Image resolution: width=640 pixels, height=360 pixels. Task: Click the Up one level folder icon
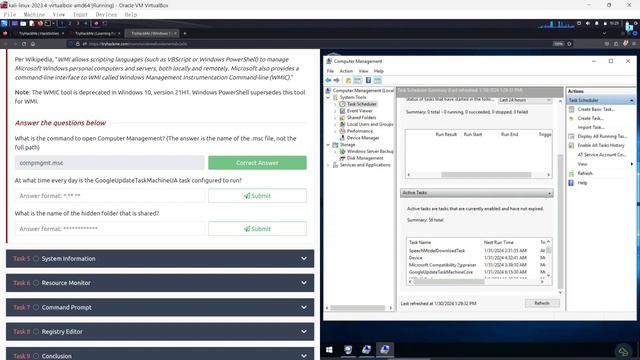[x=348, y=80]
